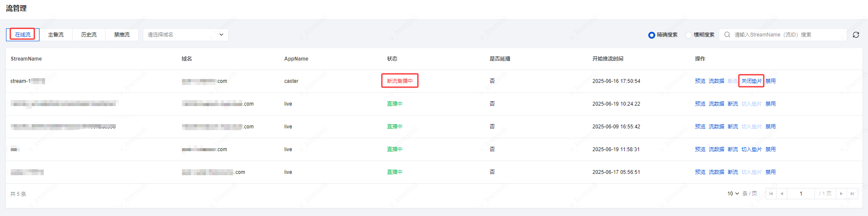
Task: Go to last page arrow icon
Action: coord(852,194)
